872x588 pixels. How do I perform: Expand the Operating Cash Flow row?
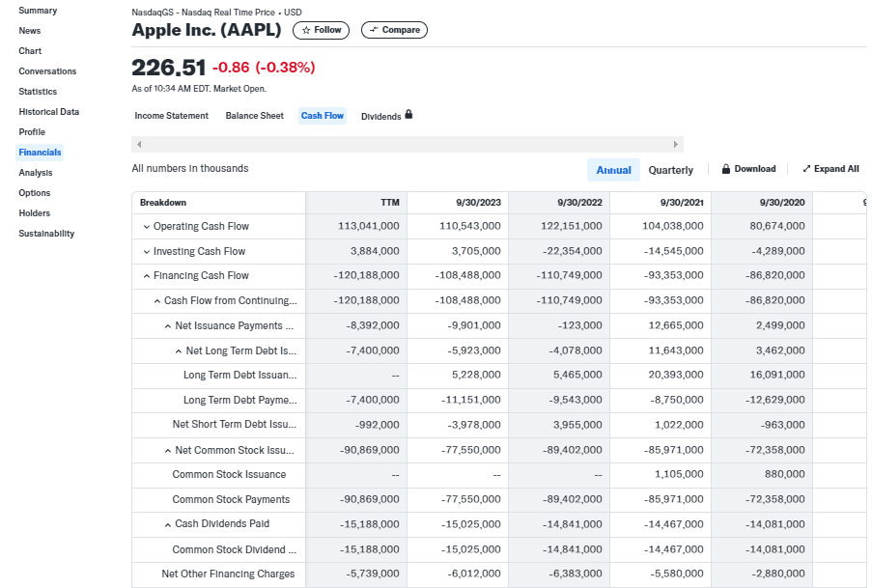click(x=147, y=227)
